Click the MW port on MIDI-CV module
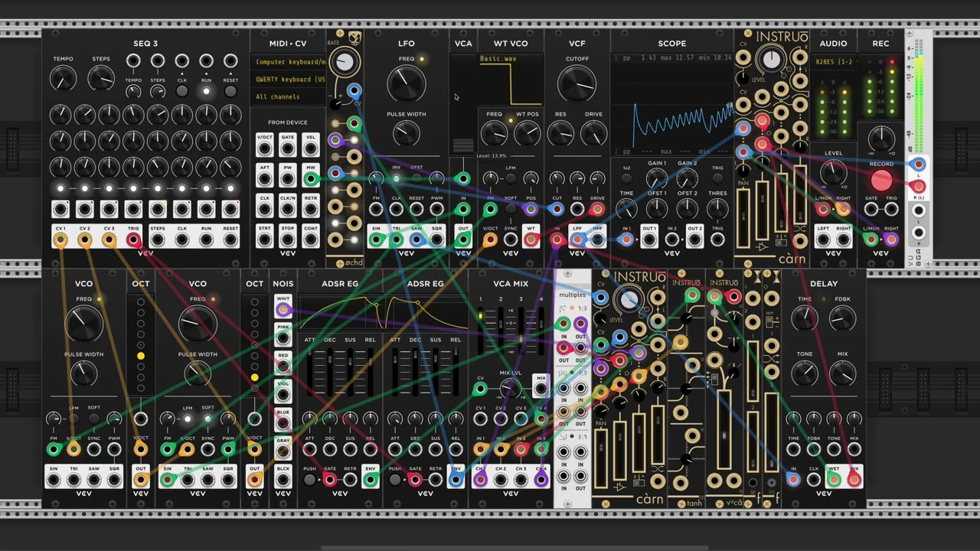The image size is (980, 551). click(x=310, y=178)
